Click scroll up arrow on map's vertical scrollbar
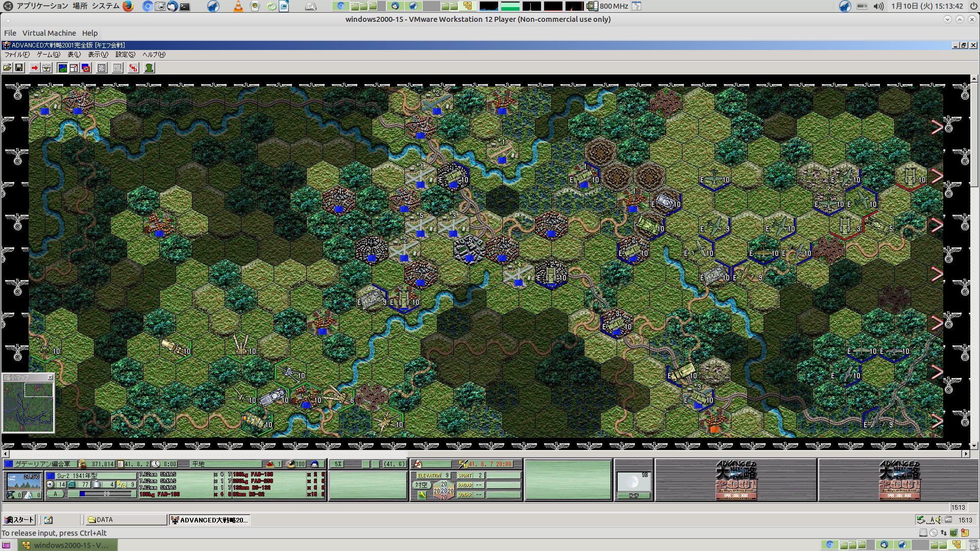This screenshot has height=551, width=980. coord(974,79)
